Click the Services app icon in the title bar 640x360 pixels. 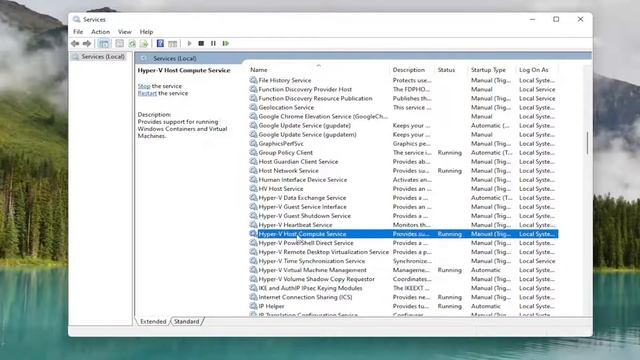point(76,19)
